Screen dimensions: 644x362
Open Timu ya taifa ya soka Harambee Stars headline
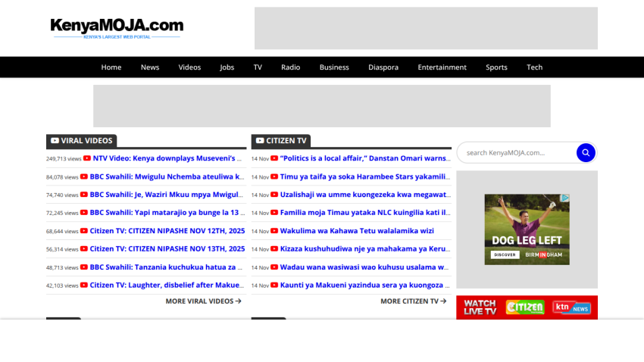[x=365, y=176]
